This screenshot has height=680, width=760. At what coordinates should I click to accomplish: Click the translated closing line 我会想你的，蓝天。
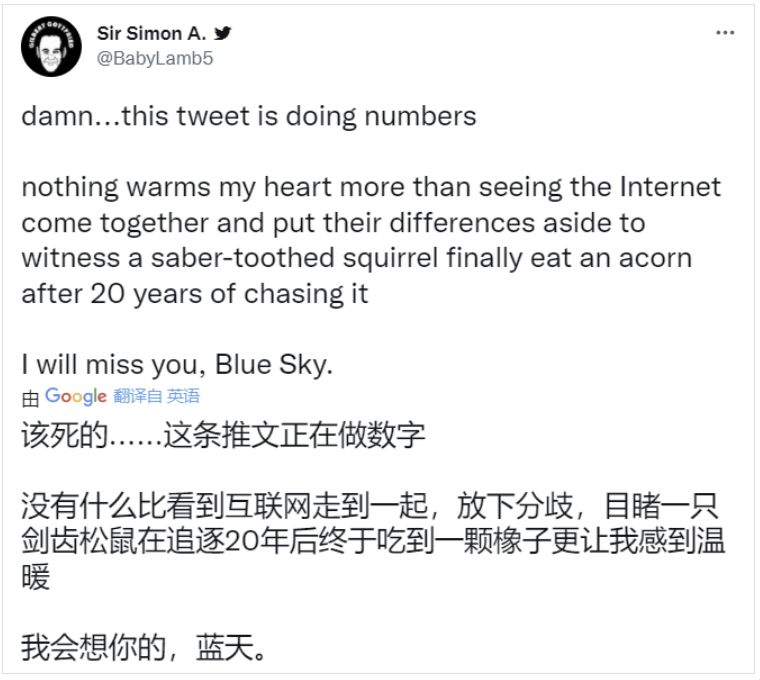146,648
